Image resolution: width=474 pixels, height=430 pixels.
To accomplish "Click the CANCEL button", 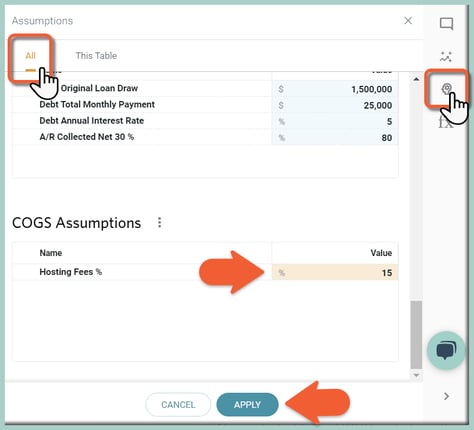I will 178,405.
